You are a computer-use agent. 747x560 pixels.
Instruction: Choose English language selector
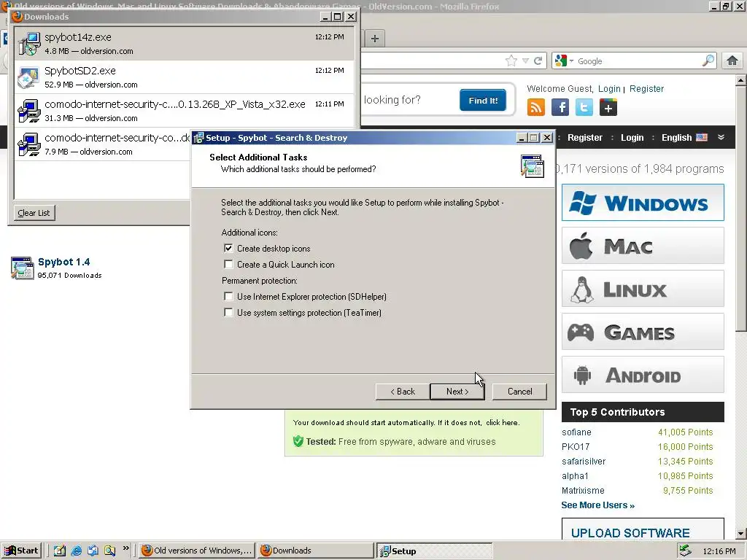pos(684,138)
